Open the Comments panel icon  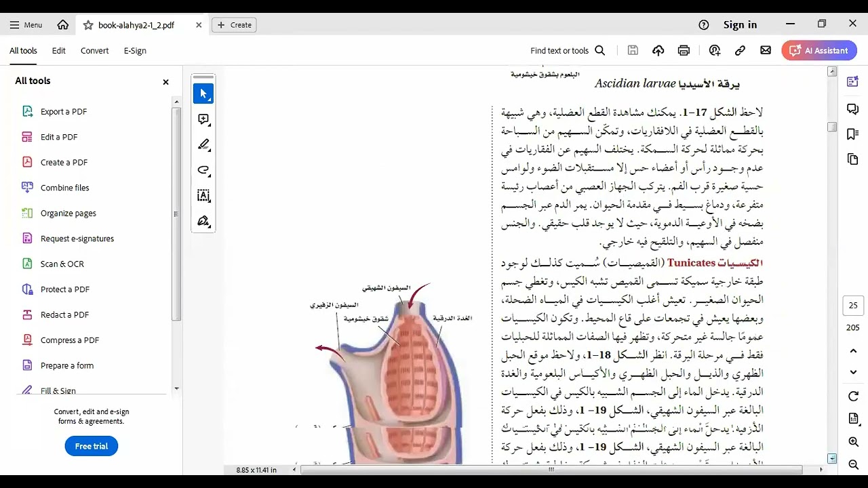pos(853,108)
